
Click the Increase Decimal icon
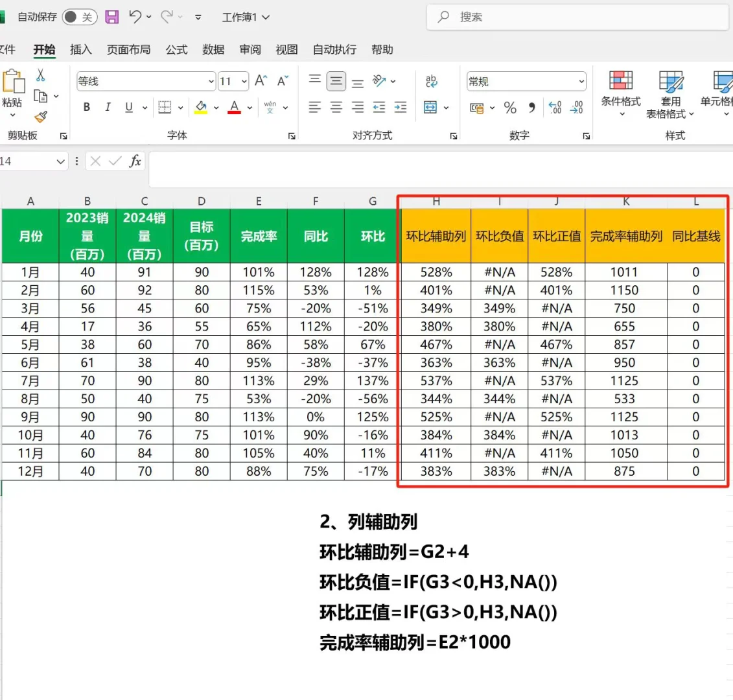coord(555,108)
